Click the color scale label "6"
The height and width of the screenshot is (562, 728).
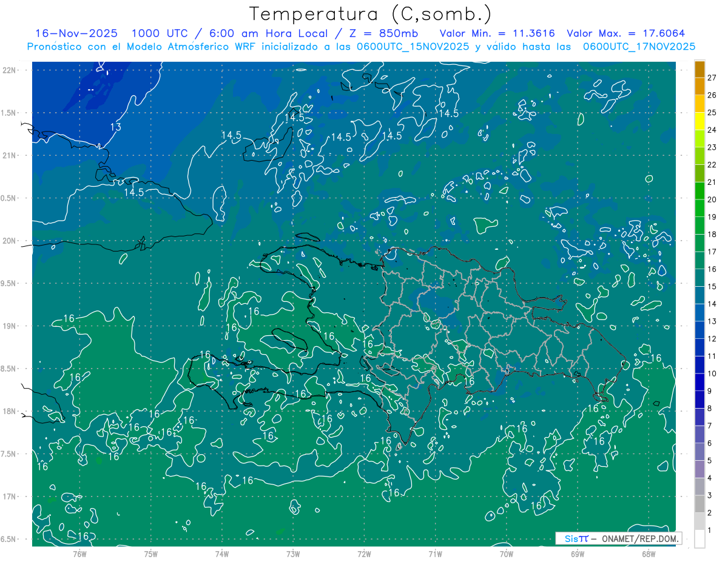(x=710, y=443)
